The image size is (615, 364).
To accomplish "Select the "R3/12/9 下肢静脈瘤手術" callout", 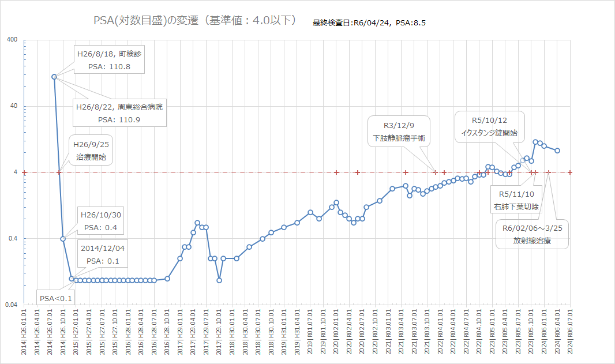I will 399,132.
